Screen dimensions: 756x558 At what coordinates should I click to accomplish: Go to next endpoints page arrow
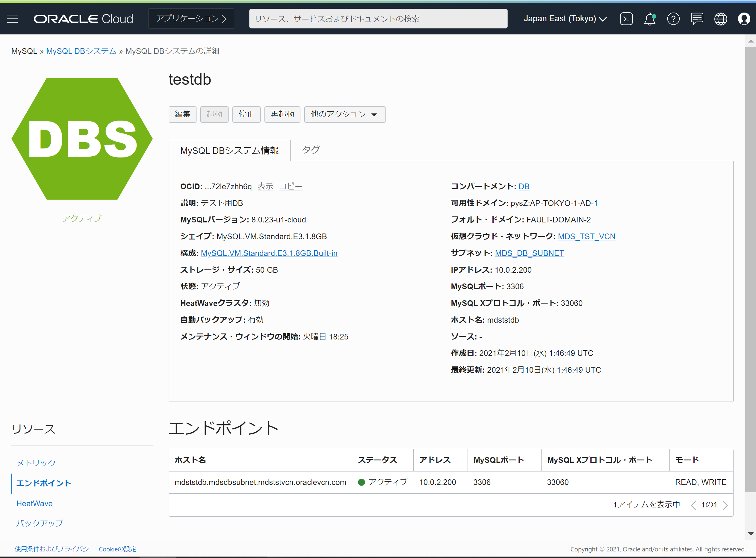725,505
